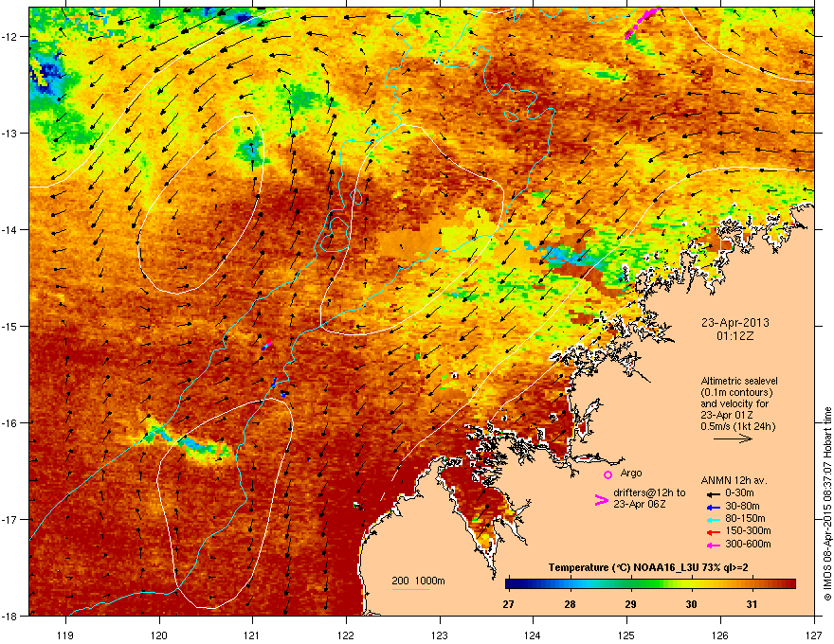Click the longitude axis label 121
Image resolution: width=834 pixels, height=644 pixels.
252,635
